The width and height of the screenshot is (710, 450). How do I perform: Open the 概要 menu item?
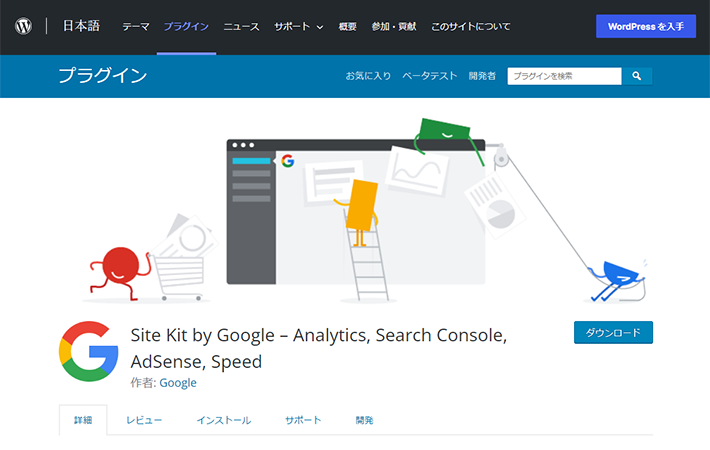(347, 27)
